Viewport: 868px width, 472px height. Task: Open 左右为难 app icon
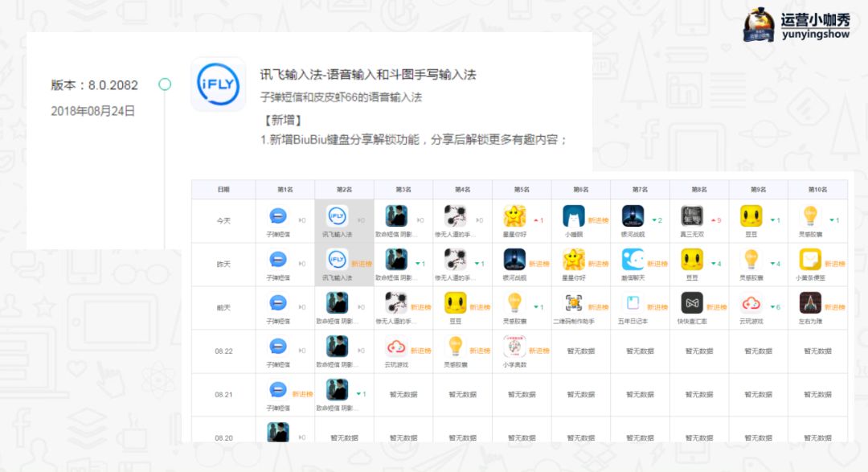(x=810, y=303)
